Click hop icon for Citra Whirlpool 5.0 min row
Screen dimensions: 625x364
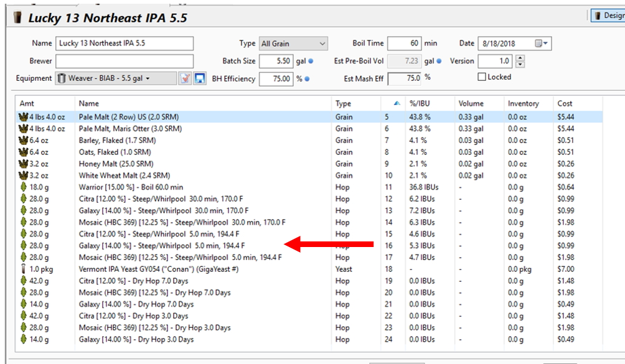point(24,234)
